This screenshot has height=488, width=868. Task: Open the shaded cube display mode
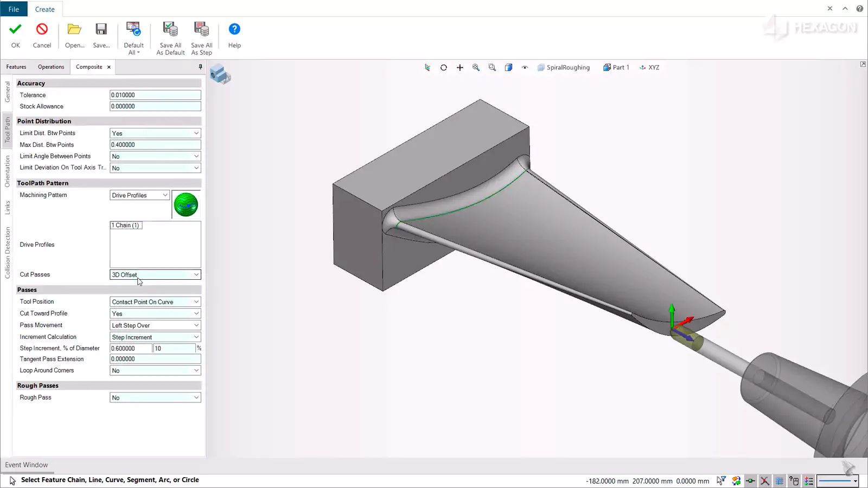(508, 68)
